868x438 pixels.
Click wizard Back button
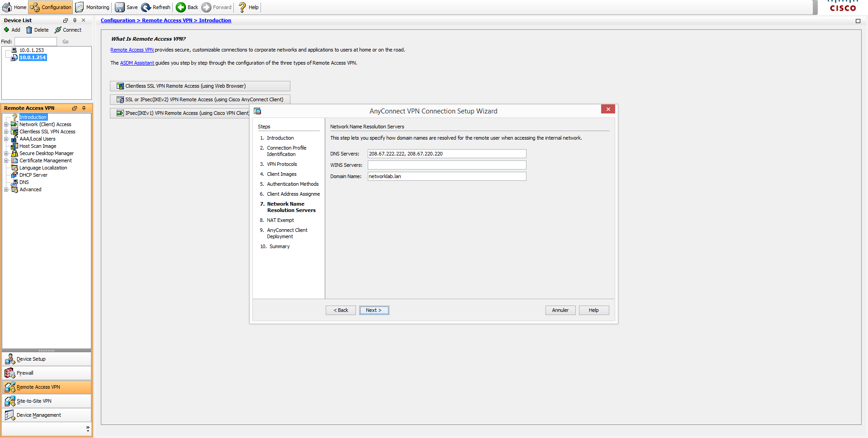point(341,310)
